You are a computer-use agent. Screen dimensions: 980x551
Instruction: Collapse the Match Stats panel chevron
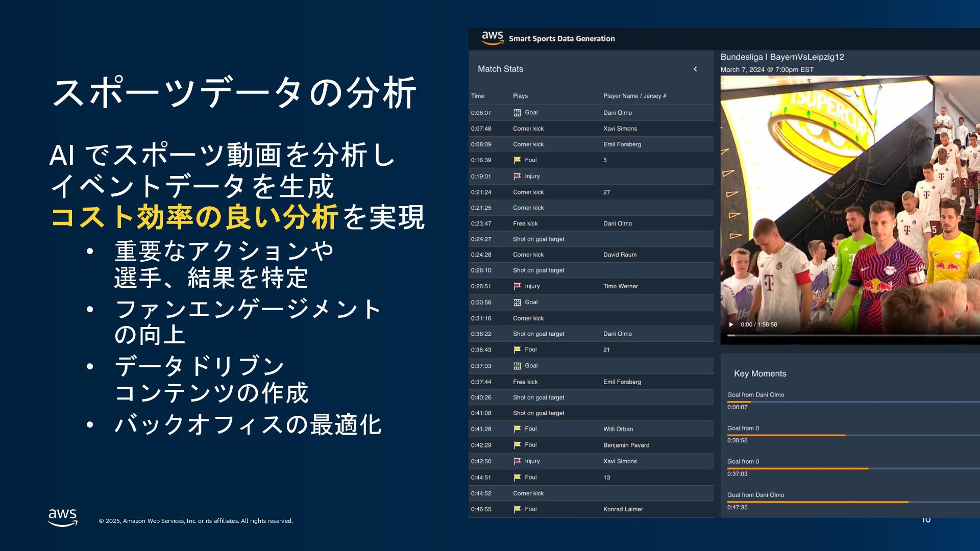pyautogui.click(x=695, y=69)
